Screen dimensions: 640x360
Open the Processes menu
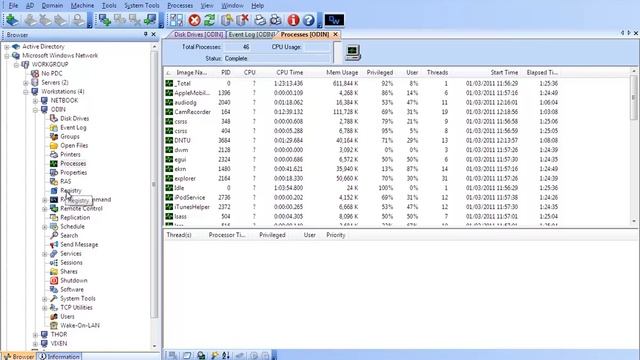180,6
